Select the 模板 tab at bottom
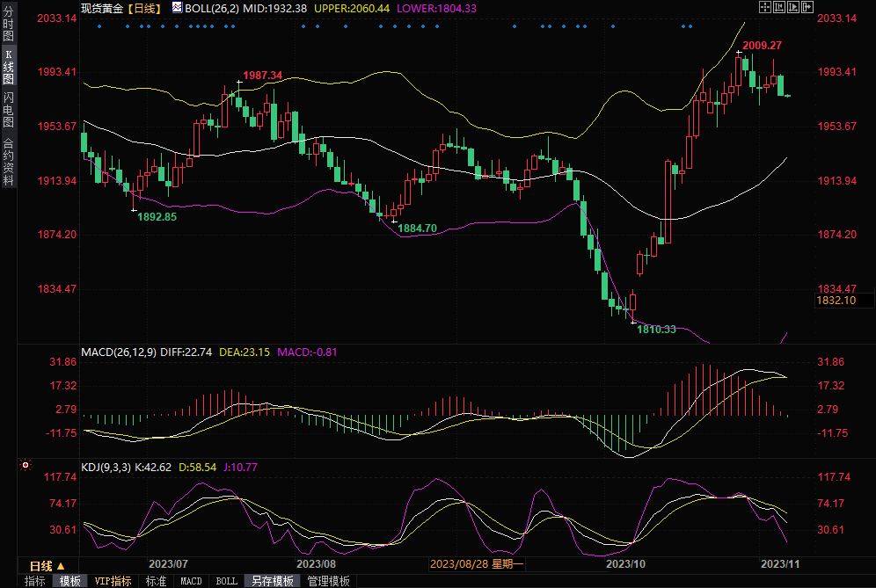 pos(70,581)
